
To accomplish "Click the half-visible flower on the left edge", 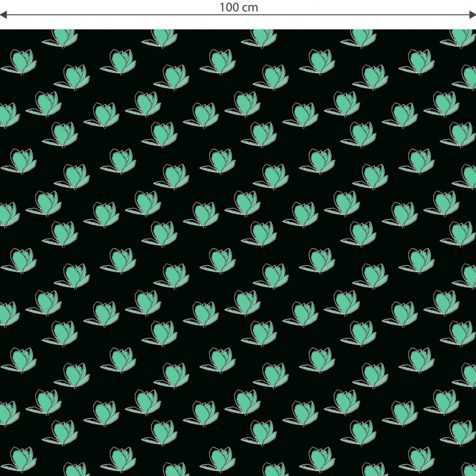I will point(7,214).
